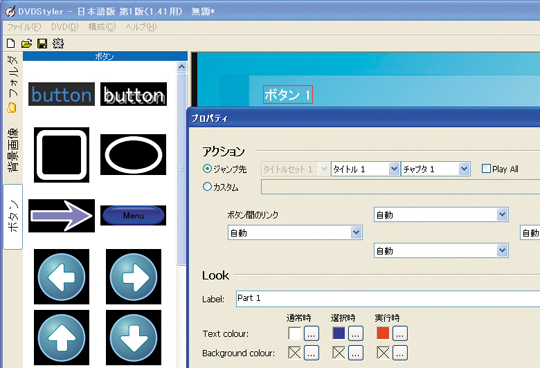Select the round down-arrow button template

tap(133, 337)
